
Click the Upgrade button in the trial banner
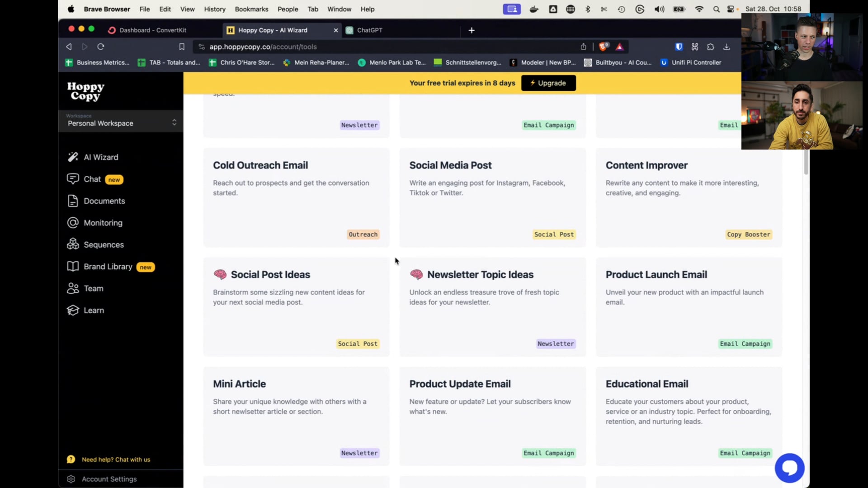548,83
